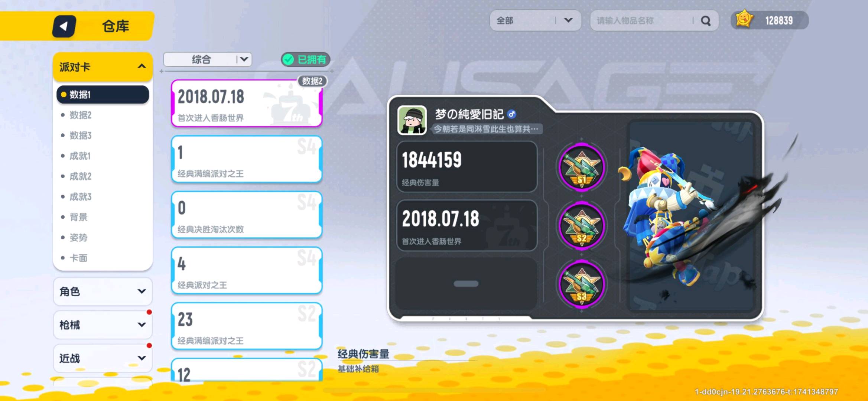Toggle the 已拥有 owned filter
The image size is (868, 401).
pos(305,59)
